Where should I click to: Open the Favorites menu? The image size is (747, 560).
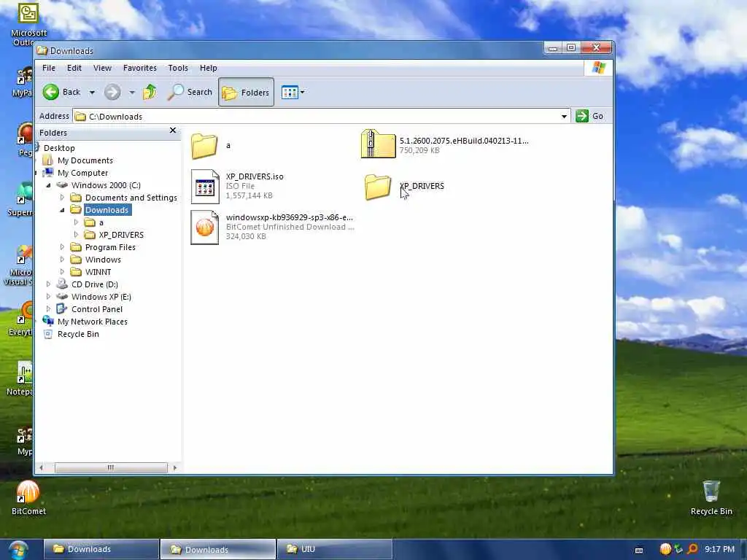point(139,68)
